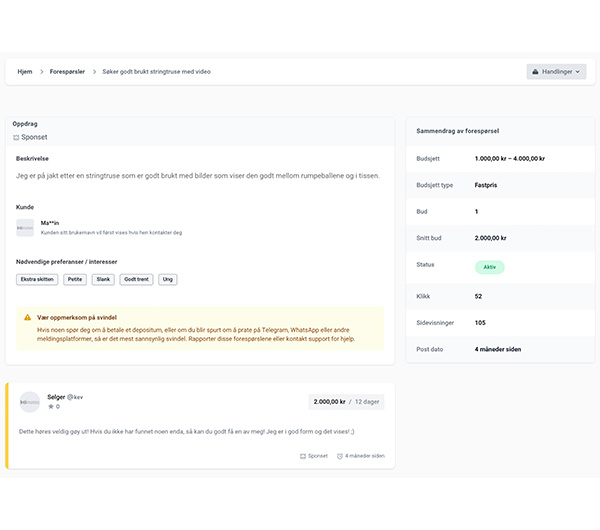The width and height of the screenshot is (600, 530).
Task: Click the Aktiv status badge
Action: point(489,267)
